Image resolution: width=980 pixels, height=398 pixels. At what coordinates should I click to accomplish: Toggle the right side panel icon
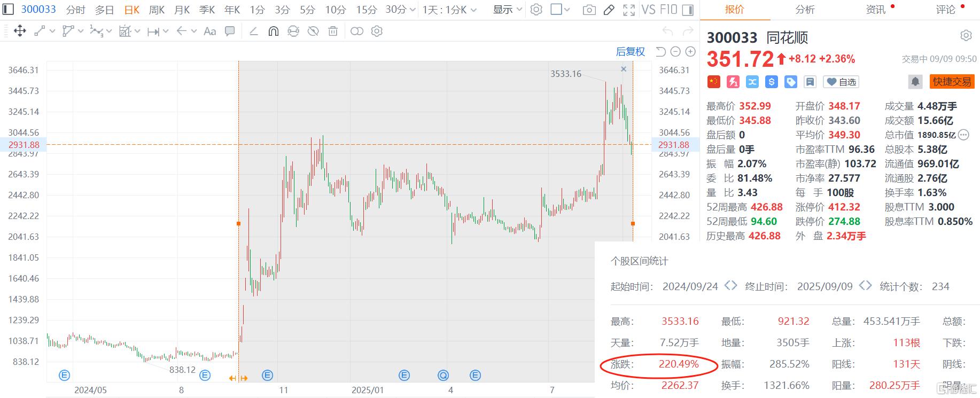tap(688, 10)
